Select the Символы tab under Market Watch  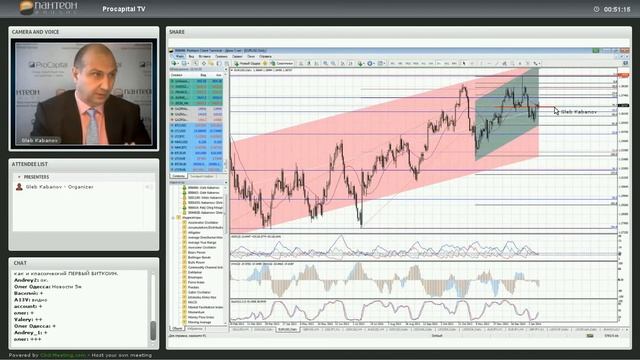pos(178,176)
